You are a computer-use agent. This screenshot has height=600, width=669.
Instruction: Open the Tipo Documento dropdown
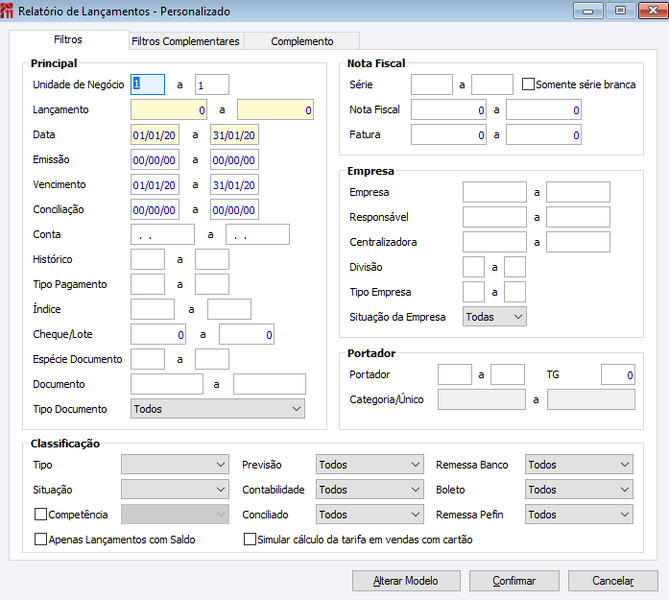point(218,409)
